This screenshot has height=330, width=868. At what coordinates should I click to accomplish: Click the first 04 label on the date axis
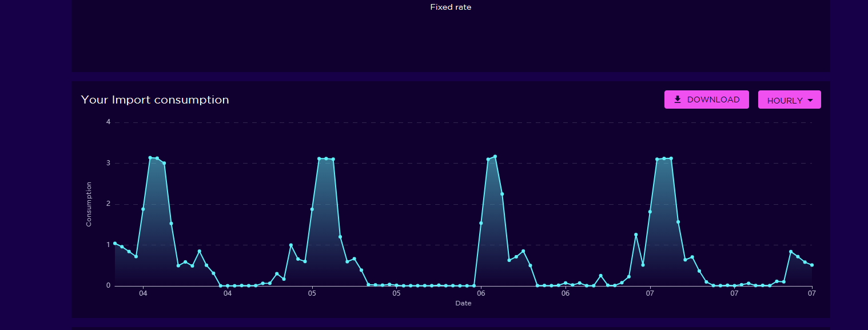pos(143,293)
